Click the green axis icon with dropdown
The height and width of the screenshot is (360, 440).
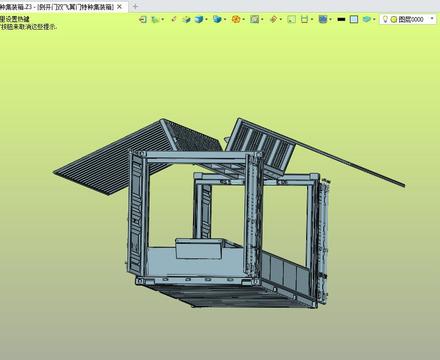coord(155,19)
